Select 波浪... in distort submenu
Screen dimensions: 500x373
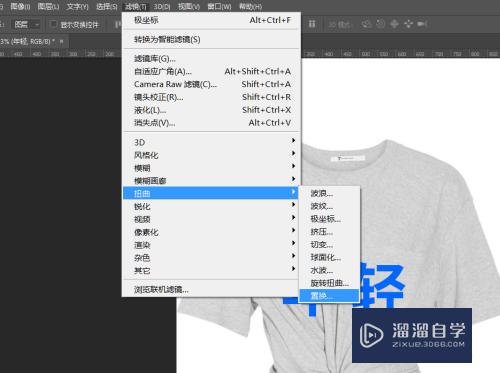329,193
